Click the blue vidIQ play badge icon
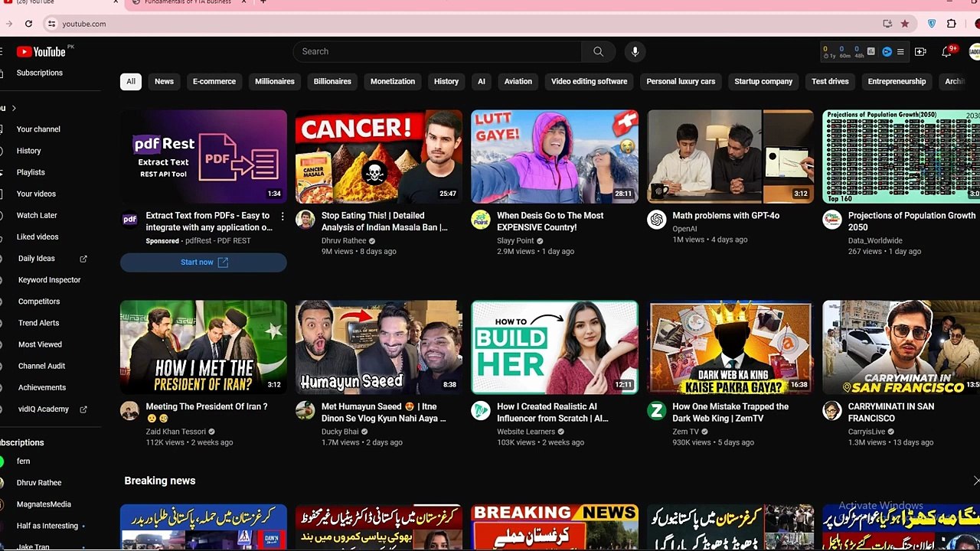This screenshot has width=980, height=551. 887,52
